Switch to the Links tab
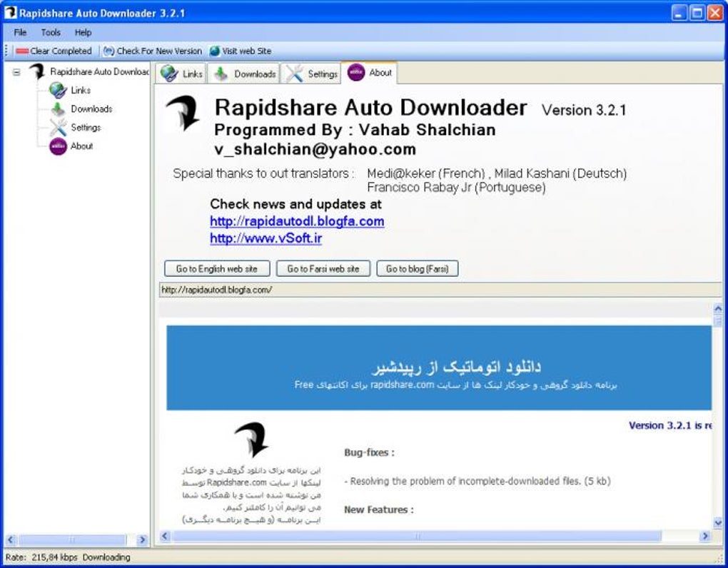The width and height of the screenshot is (728, 568). pos(181,73)
